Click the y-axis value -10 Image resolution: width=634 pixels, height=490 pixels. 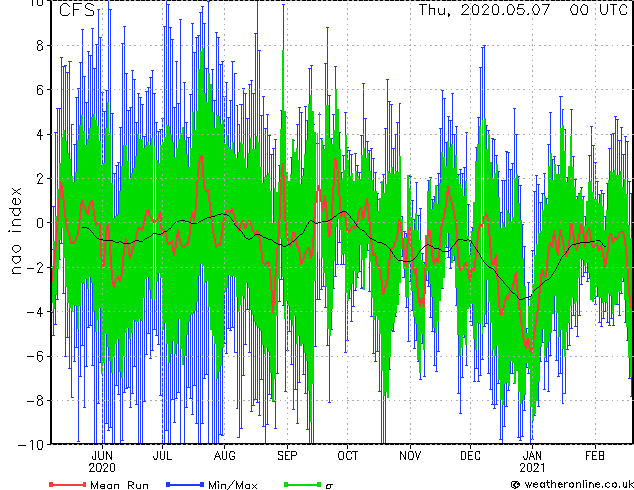(31, 445)
